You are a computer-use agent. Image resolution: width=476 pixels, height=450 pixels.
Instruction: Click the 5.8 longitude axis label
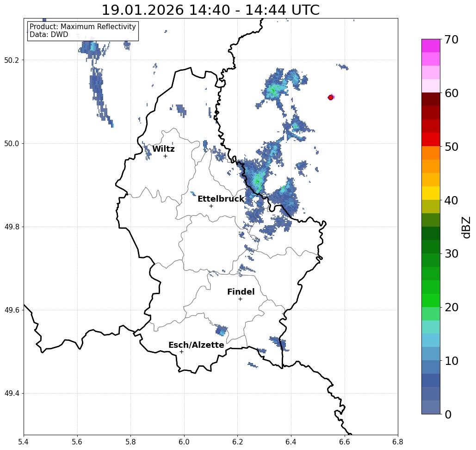pos(130,442)
